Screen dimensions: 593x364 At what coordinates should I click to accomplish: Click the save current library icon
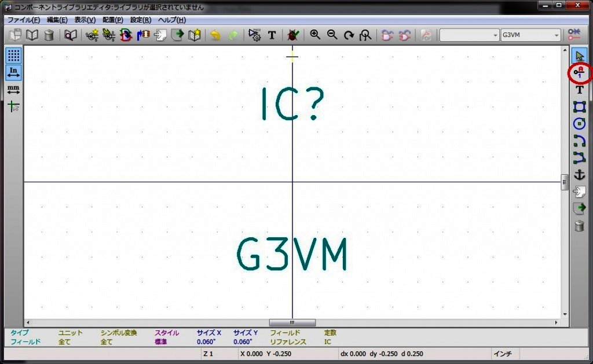(16, 35)
